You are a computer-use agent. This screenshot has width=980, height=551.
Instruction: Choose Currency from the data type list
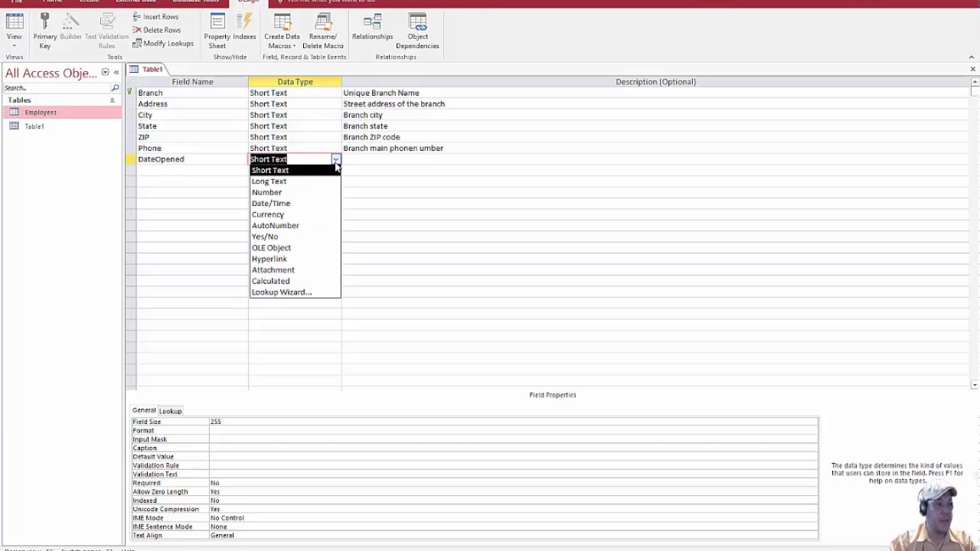(295, 214)
